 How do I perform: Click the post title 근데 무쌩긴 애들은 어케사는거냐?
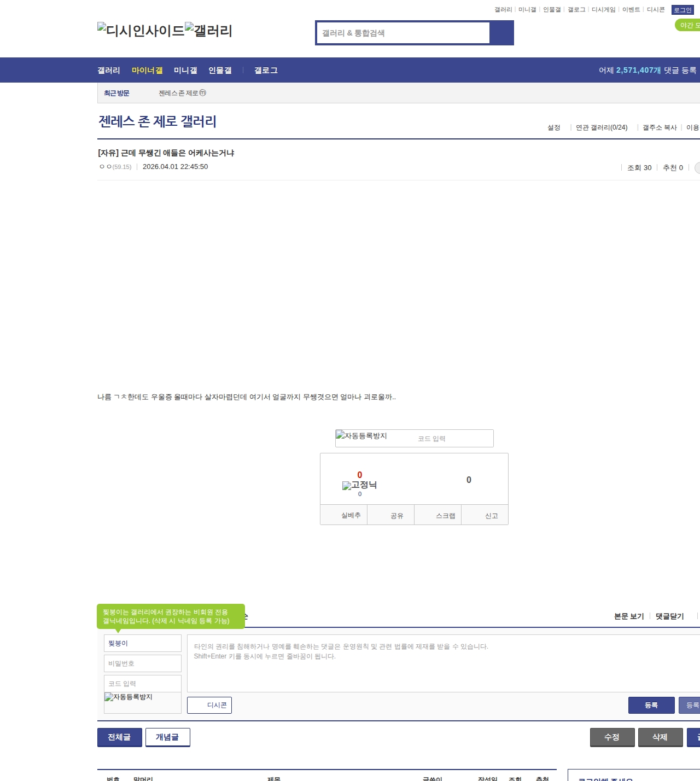(166, 153)
